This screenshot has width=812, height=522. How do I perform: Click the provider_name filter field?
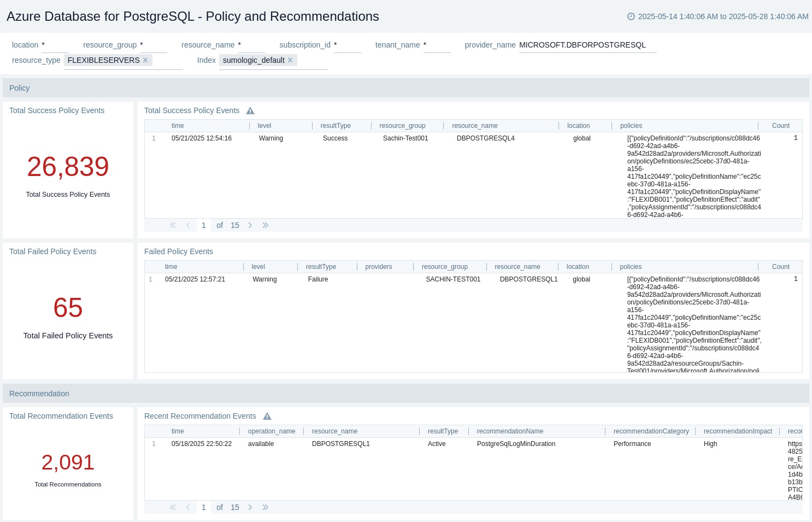tap(588, 45)
